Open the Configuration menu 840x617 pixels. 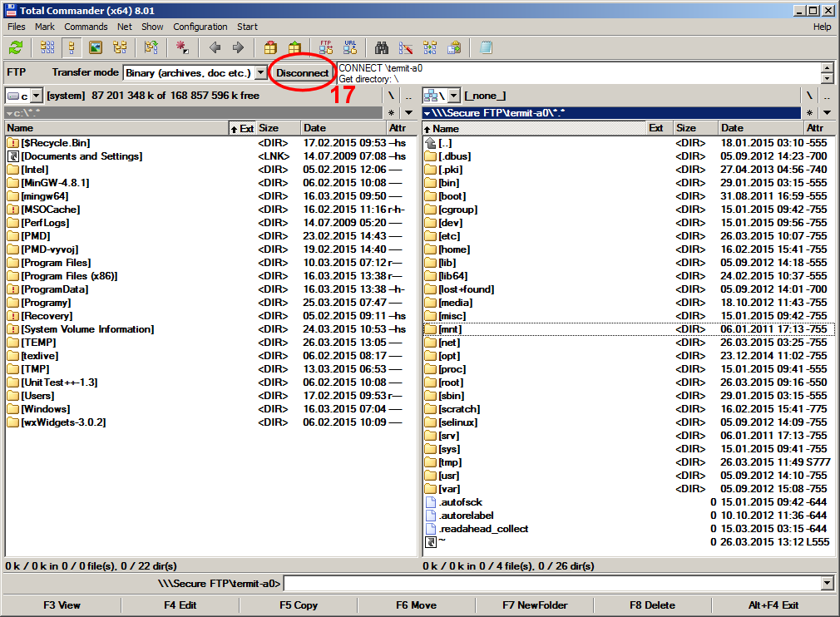click(200, 27)
